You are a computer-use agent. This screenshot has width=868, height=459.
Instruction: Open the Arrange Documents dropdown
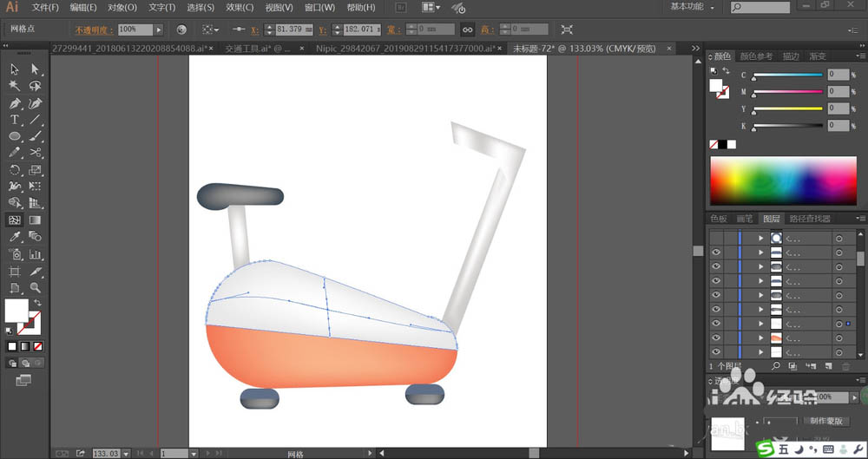click(x=431, y=8)
